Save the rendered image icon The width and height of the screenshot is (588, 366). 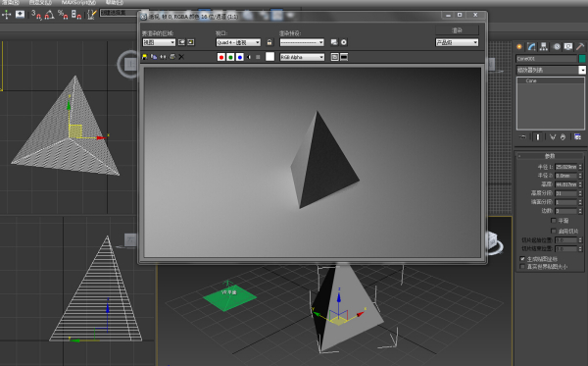tap(145, 57)
